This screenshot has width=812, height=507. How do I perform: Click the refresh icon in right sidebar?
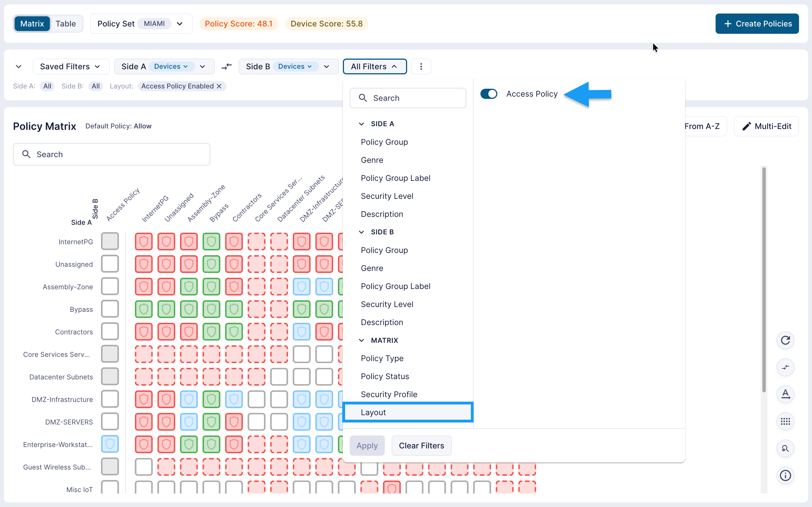785,340
